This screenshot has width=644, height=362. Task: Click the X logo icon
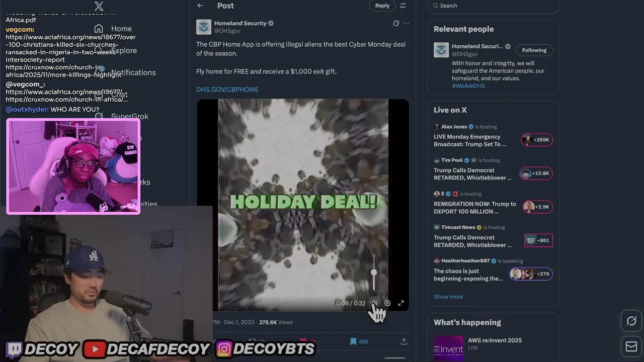click(x=99, y=7)
